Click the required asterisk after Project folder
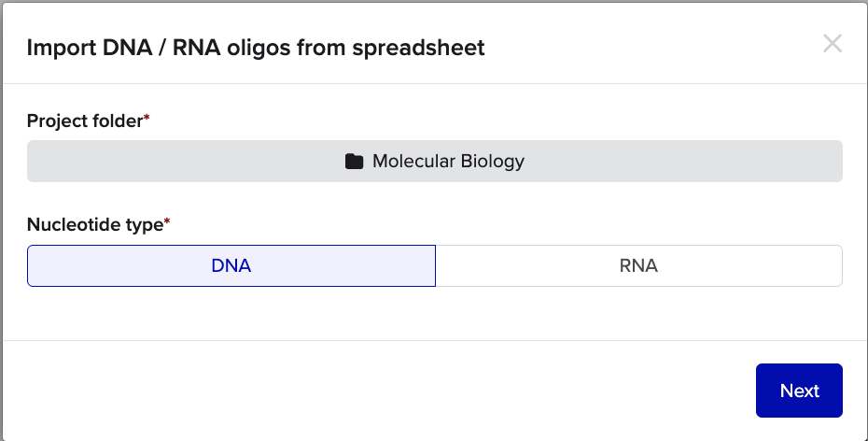This screenshot has height=441, width=868. pos(147,120)
